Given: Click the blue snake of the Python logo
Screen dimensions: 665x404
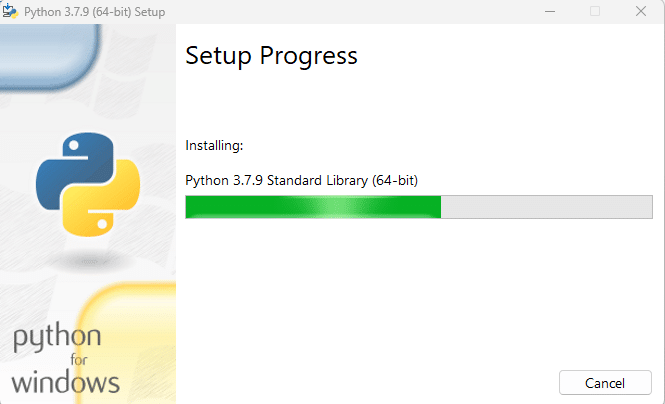Looking at the screenshot, I should click(x=72, y=167).
